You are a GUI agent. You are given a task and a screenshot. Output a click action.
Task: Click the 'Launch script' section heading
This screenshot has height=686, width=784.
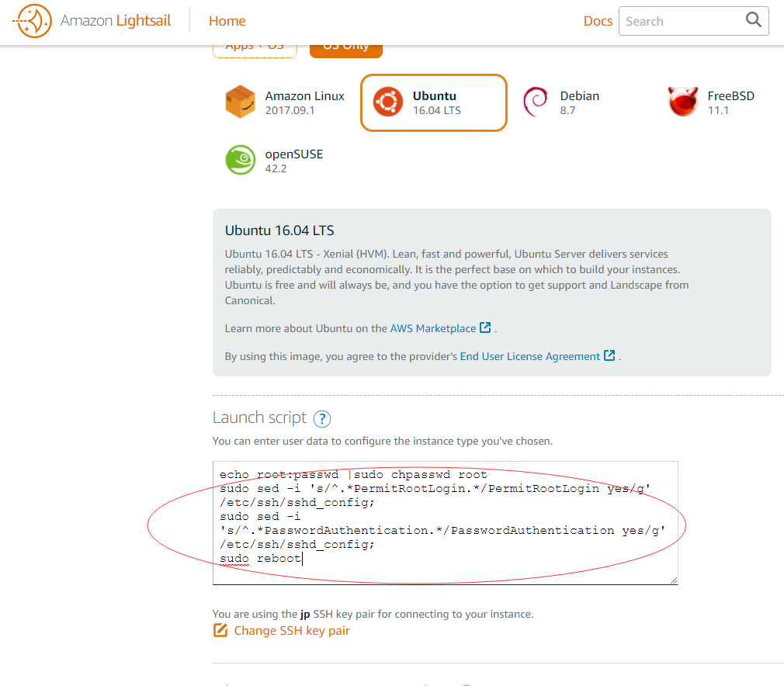259,417
